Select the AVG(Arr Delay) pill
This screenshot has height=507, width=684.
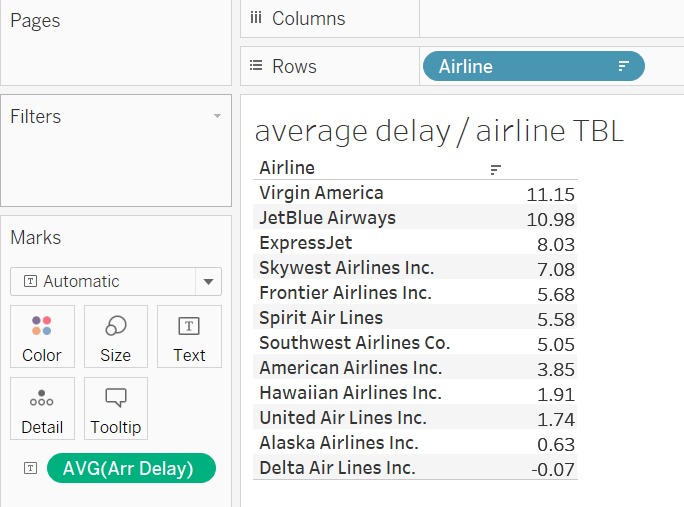click(131, 468)
